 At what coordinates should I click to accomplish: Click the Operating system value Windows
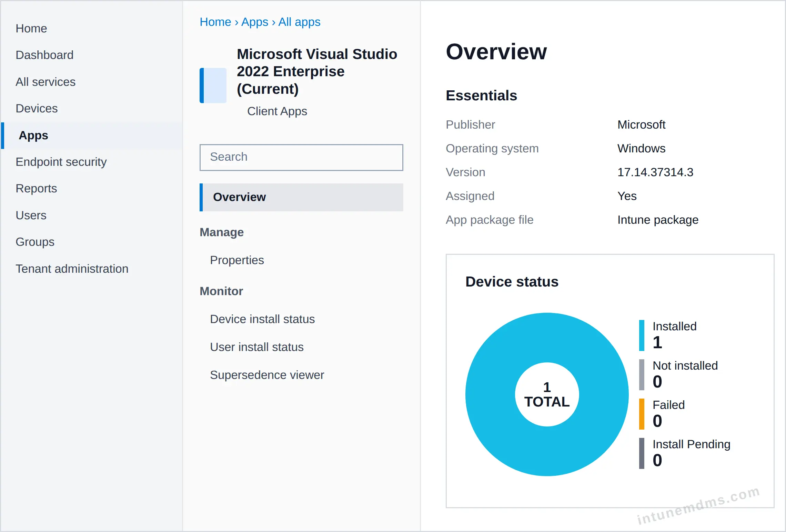click(641, 148)
